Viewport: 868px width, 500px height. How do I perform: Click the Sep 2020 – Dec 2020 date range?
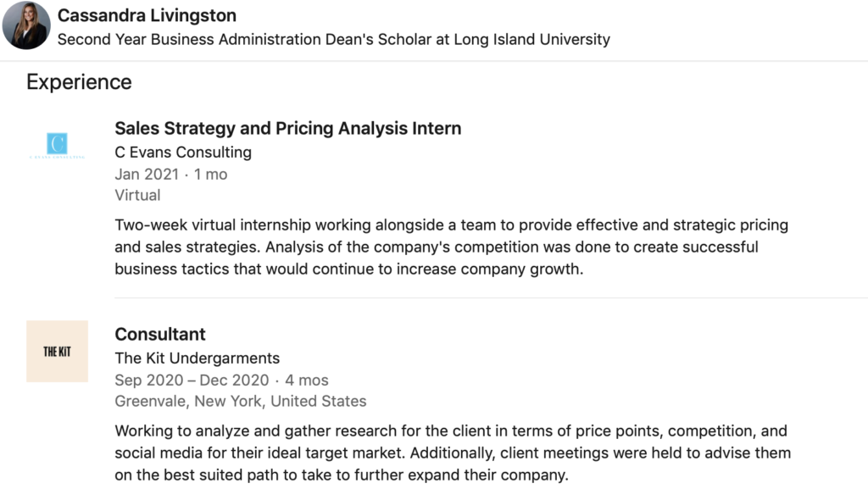[x=192, y=381]
